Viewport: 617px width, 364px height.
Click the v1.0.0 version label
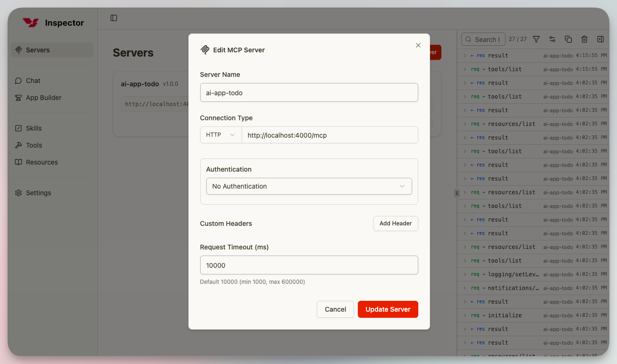pyautogui.click(x=170, y=84)
